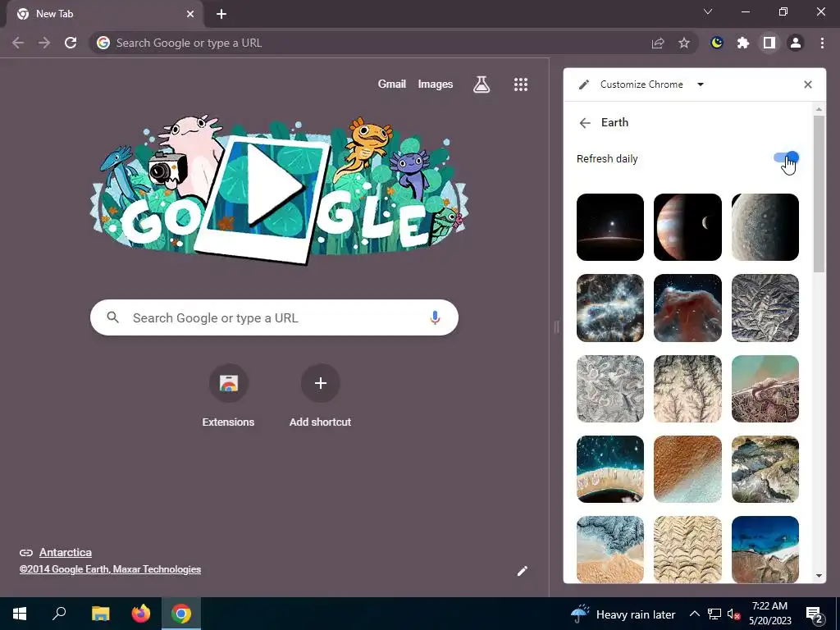The width and height of the screenshot is (840, 630).
Task: Open the Antarctica background link
Action: [66, 552]
